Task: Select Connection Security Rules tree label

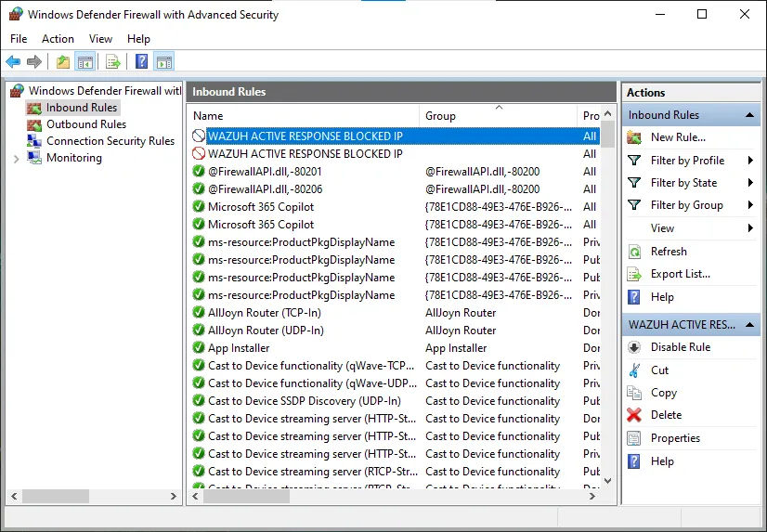Action: coord(110,141)
